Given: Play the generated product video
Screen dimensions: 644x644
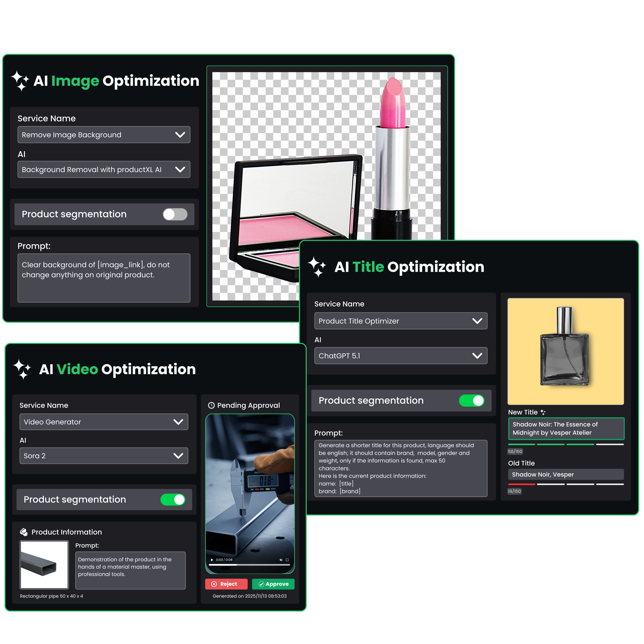Looking at the screenshot, I should coord(212,560).
